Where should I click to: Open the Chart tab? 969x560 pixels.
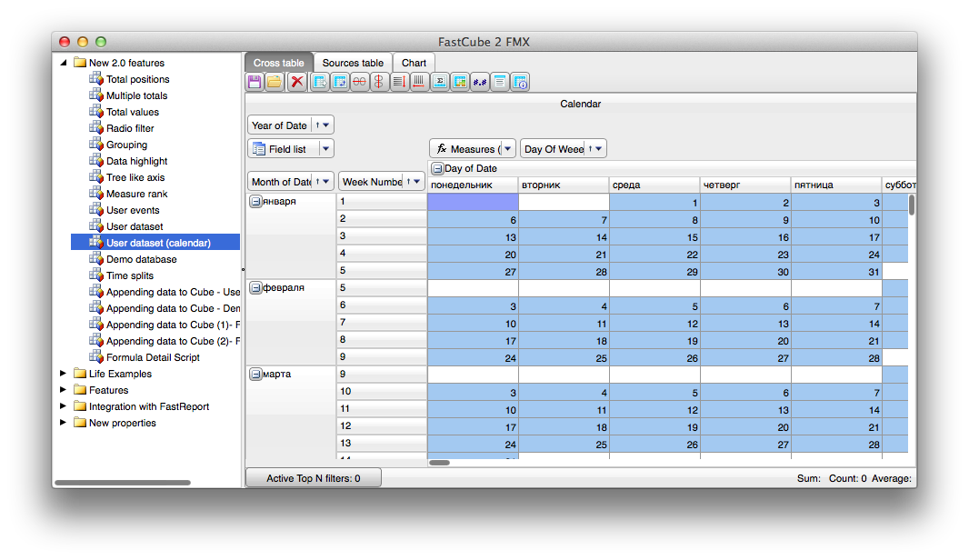pyautogui.click(x=414, y=63)
